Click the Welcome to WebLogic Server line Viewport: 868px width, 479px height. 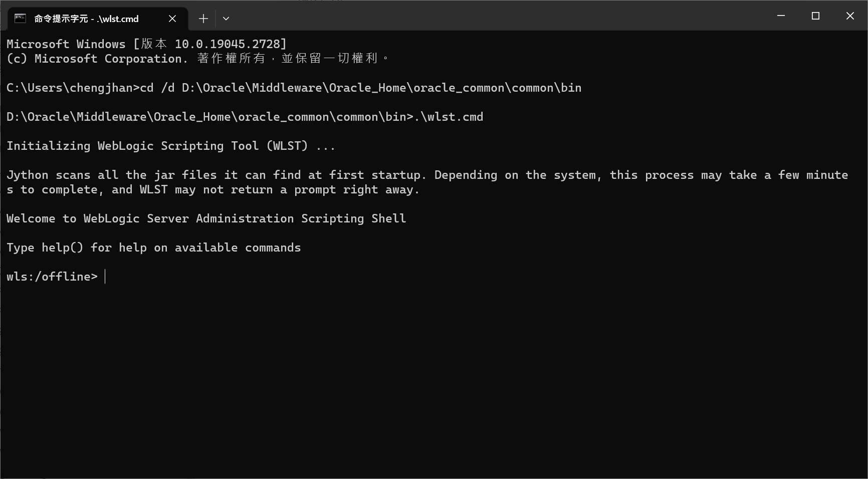(206, 218)
